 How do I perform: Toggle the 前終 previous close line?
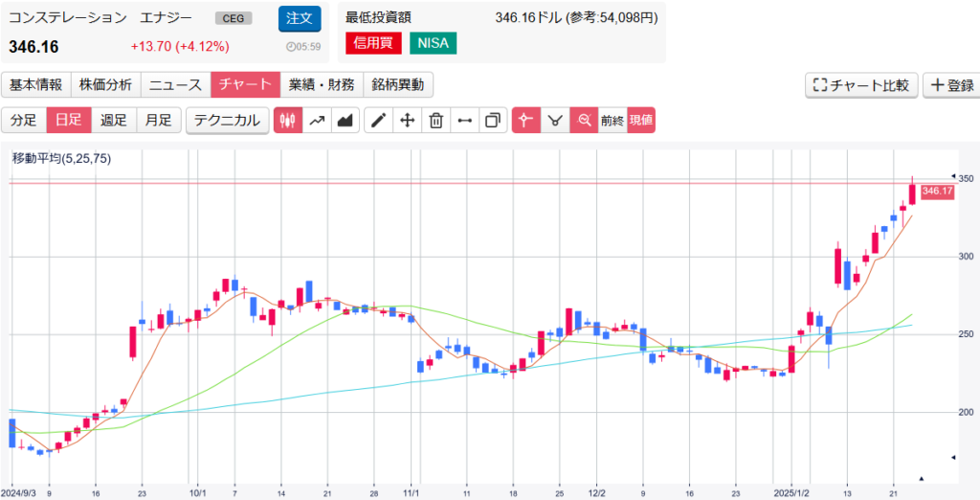(x=612, y=121)
